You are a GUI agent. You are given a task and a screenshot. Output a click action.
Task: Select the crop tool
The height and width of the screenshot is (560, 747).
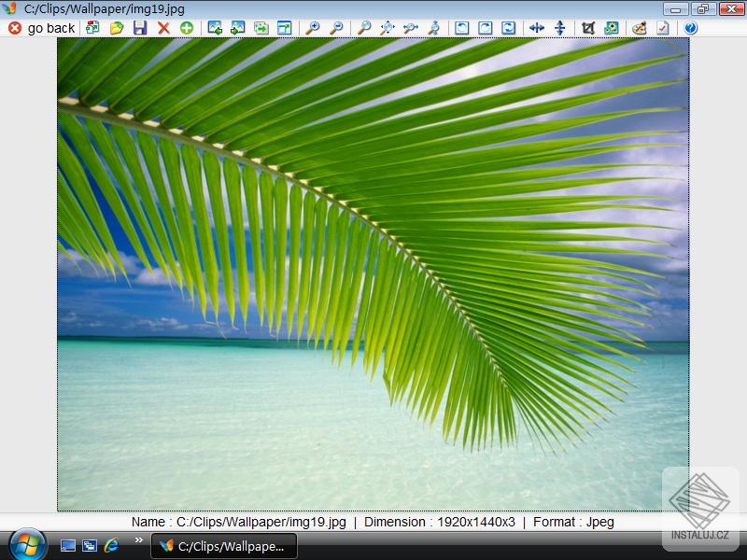(x=588, y=28)
